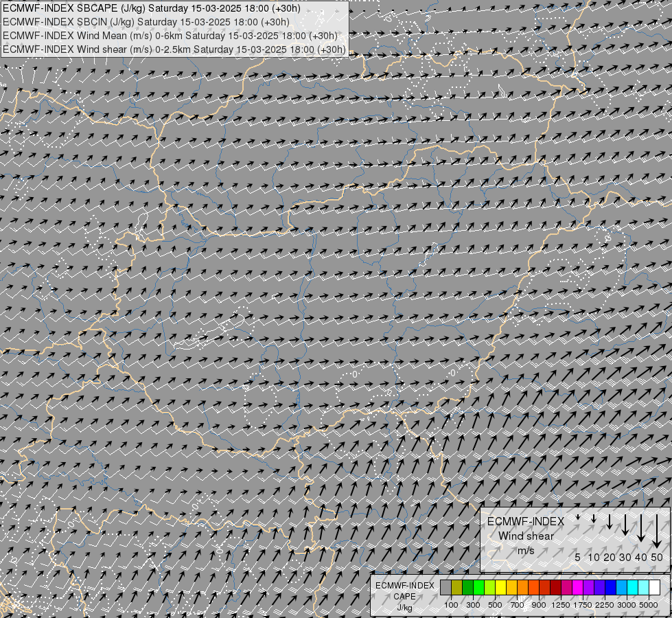Viewport: 672px width, 618px height.
Task: Click the 30 m/s wind shear arrow sample
Action: click(625, 525)
